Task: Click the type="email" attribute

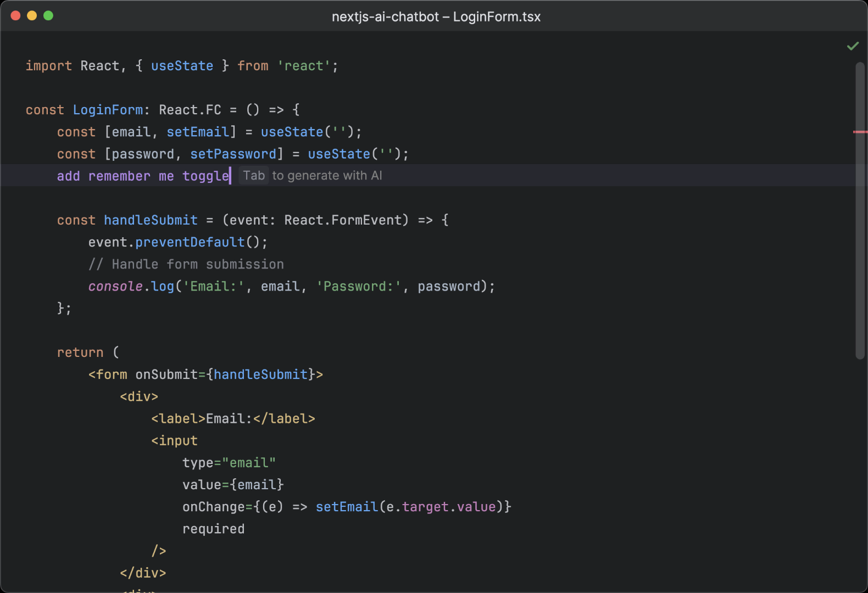Action: pyautogui.click(x=229, y=463)
